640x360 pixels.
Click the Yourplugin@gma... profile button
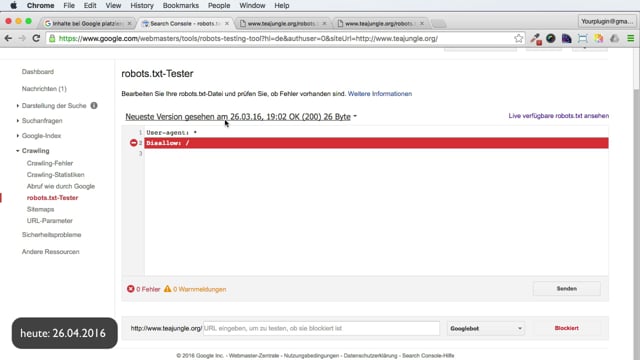coord(607,21)
